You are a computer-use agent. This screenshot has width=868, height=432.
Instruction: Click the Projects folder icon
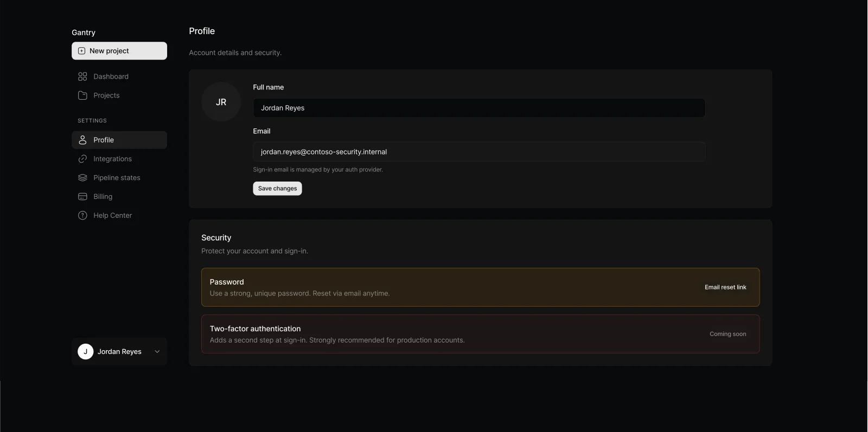(82, 95)
